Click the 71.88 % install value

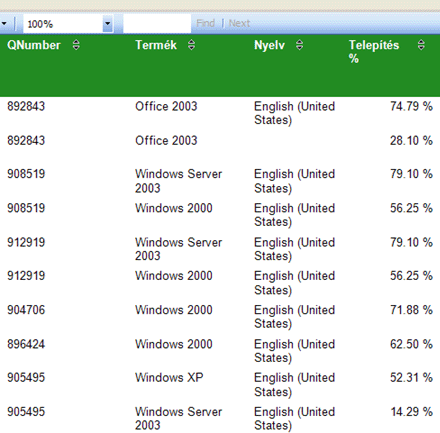pos(411,310)
